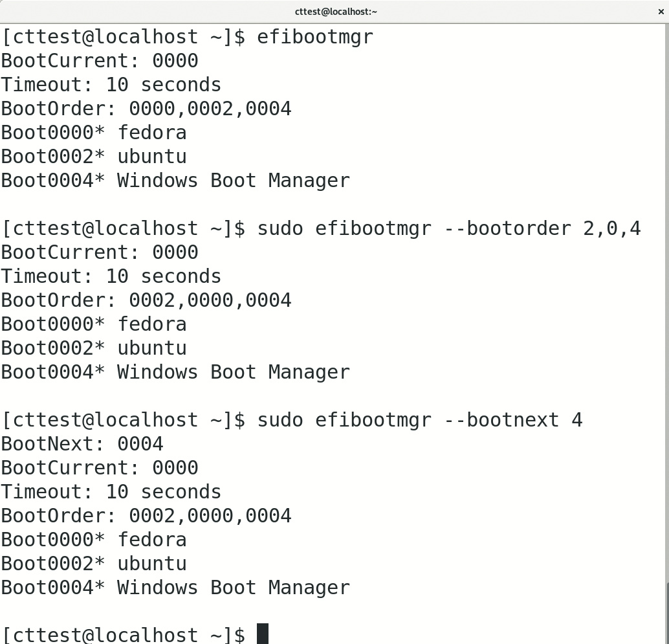
Task: Click the terminal scrollbar thumb
Action: point(666,612)
